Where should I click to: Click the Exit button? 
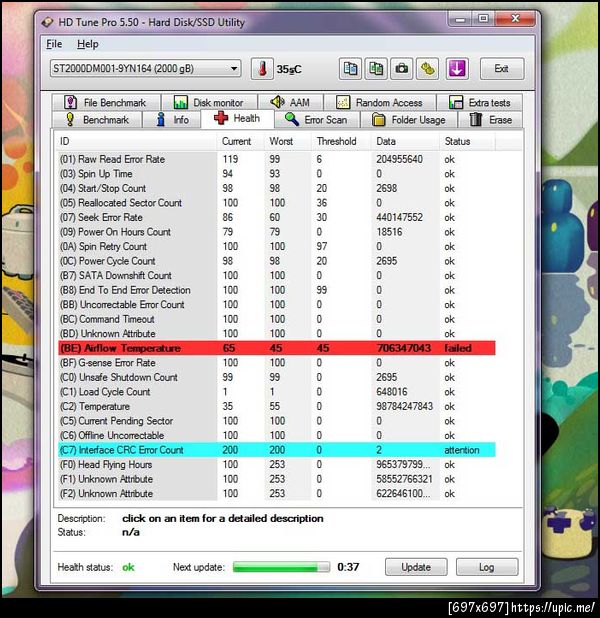[501, 69]
